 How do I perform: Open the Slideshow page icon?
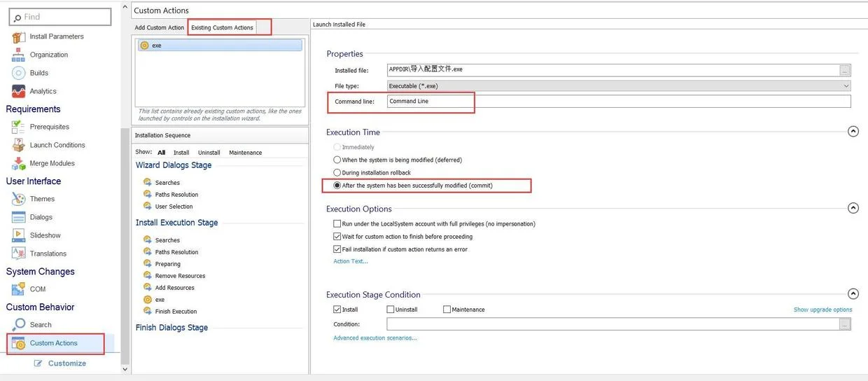[x=18, y=235]
